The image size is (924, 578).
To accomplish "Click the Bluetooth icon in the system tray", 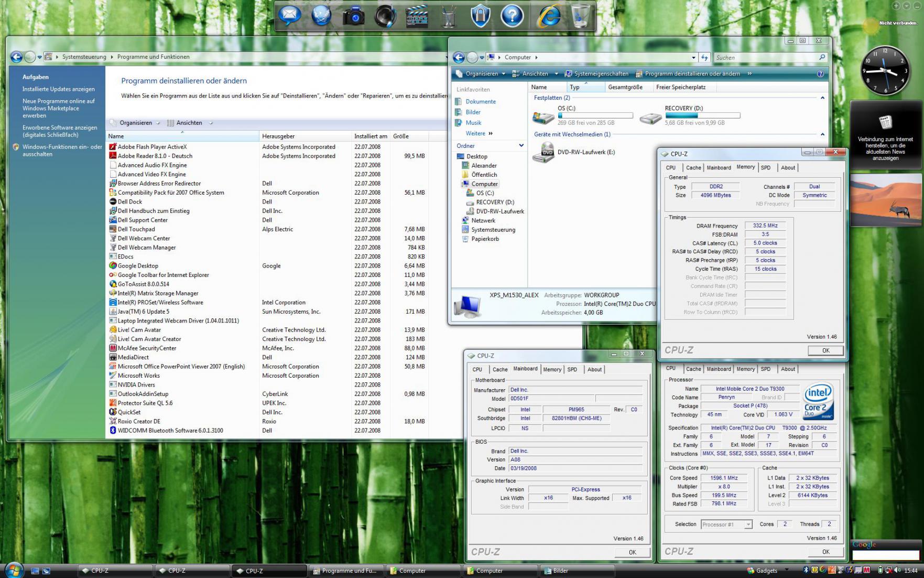I will 806,570.
